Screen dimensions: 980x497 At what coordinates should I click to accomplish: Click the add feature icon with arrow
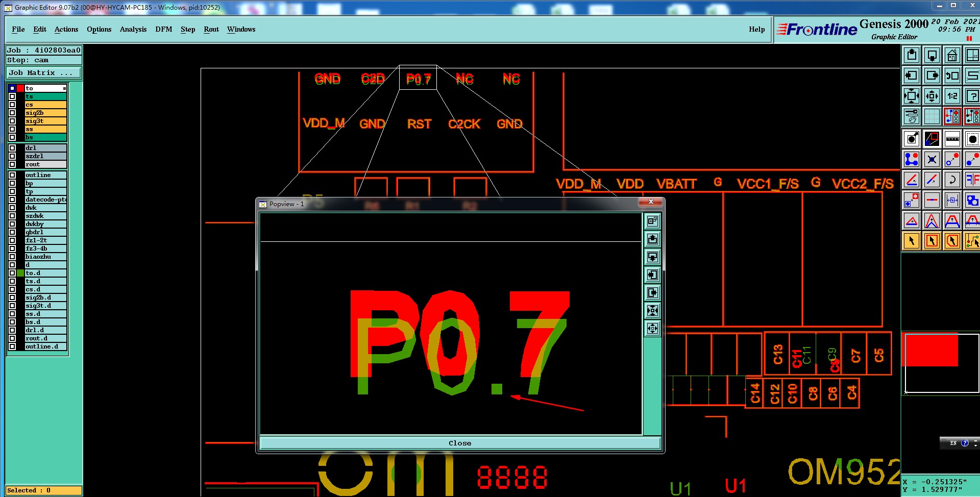click(912, 139)
